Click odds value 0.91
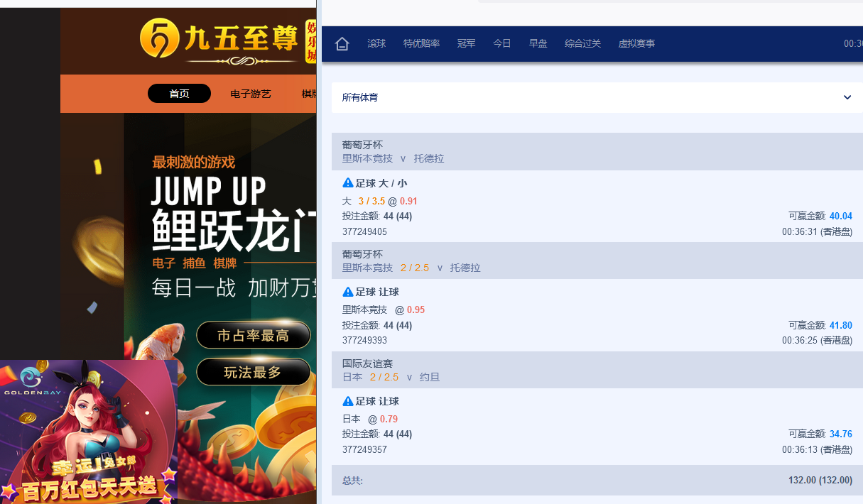 pos(408,201)
